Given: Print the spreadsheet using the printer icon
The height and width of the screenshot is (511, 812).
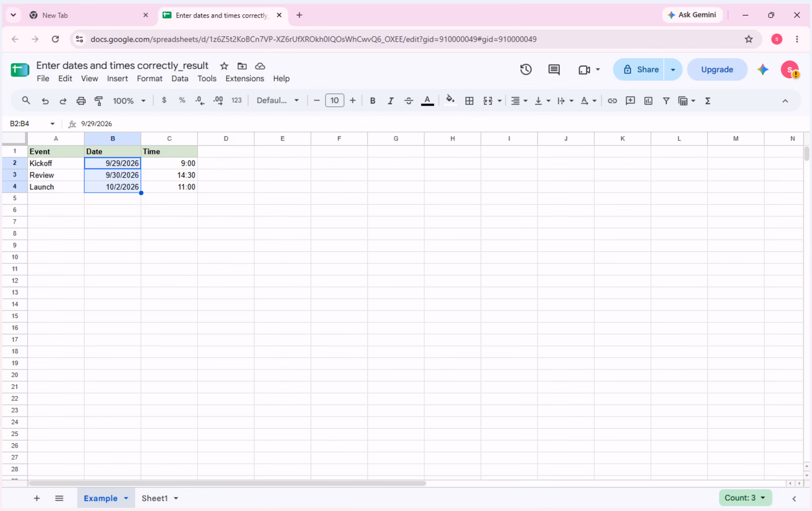Looking at the screenshot, I should coord(81,101).
